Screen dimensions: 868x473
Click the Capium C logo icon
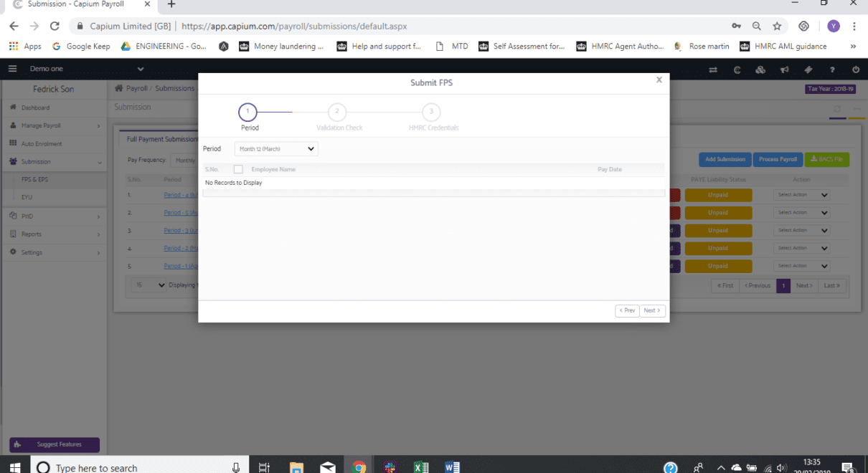coord(737,70)
